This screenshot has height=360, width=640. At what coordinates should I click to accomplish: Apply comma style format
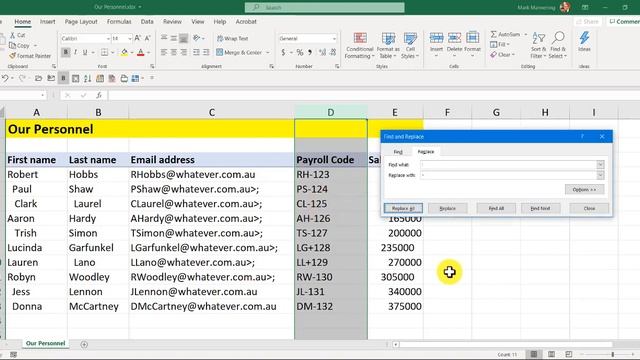pos(310,52)
